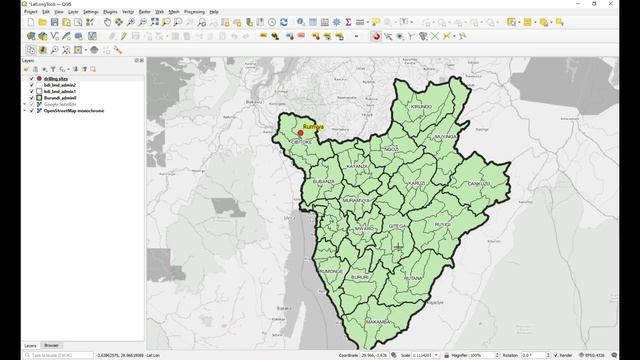Screen dimensions: 640x360
Task: Toggle visibility of bdi_bnd_admin1 layer
Action: coord(32,91)
